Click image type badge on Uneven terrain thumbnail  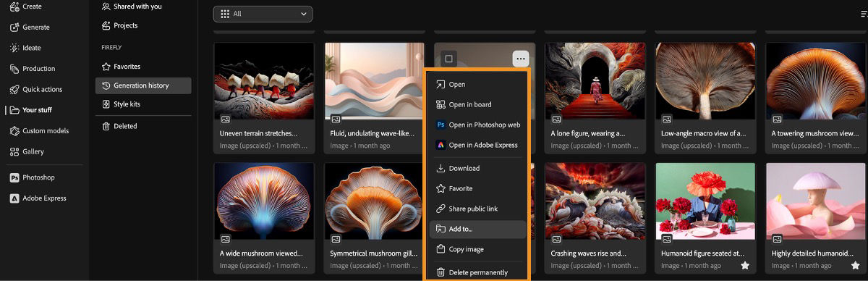point(226,119)
